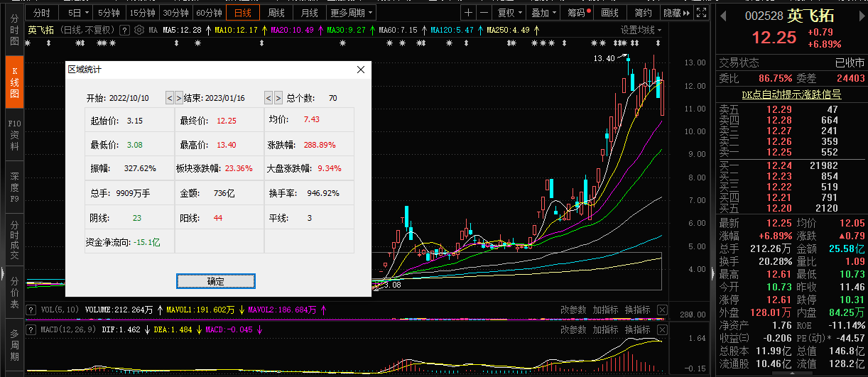Click the zoom-out minus icon in chart toolbar
Screen dimensions: 868x377
pyautogui.click(x=484, y=13)
